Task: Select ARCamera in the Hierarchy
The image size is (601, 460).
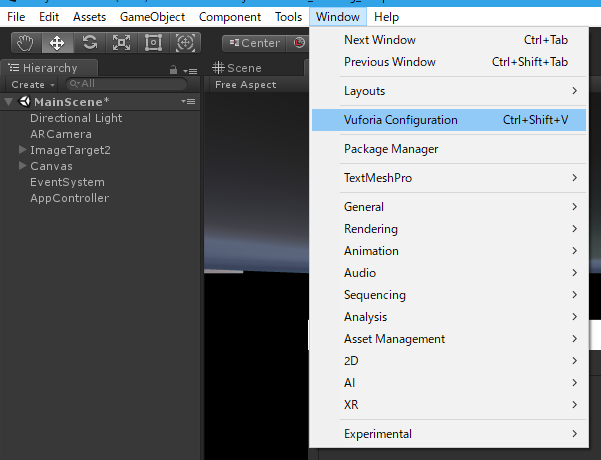Action: [x=61, y=134]
